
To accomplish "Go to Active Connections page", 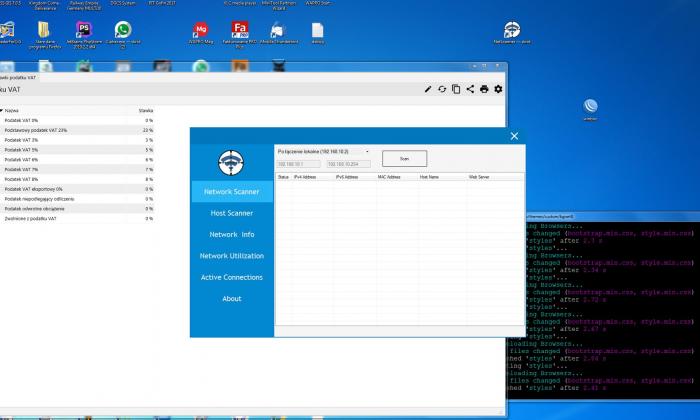I will [231, 277].
